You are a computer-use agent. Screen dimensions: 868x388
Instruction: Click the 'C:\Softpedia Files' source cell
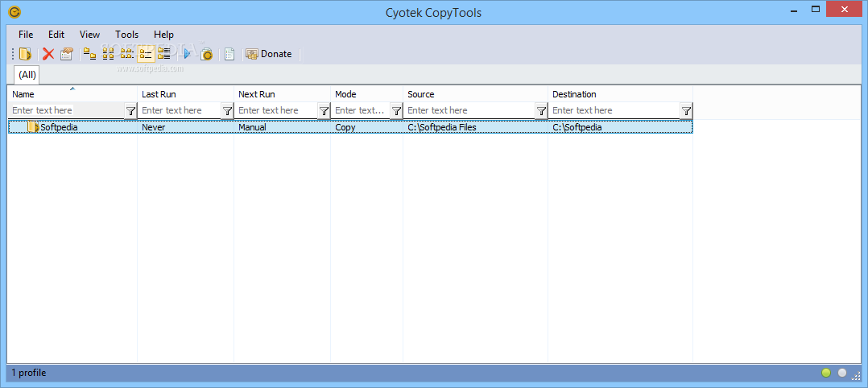[x=476, y=127]
